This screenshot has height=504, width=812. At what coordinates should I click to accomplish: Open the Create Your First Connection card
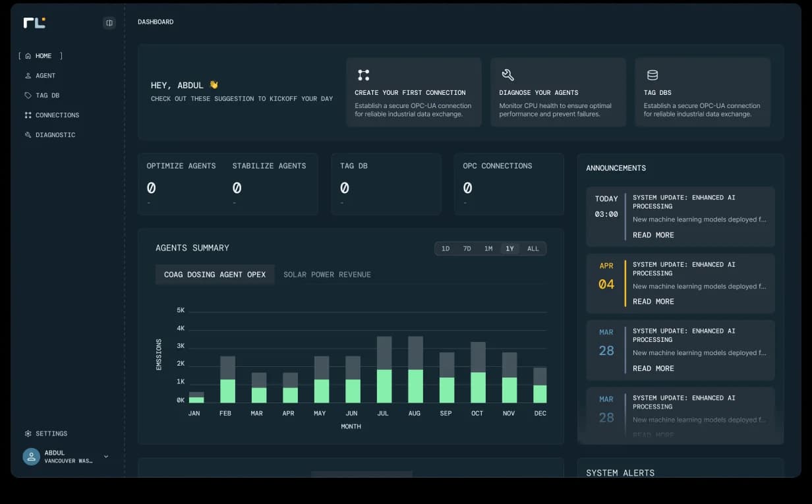coord(414,92)
